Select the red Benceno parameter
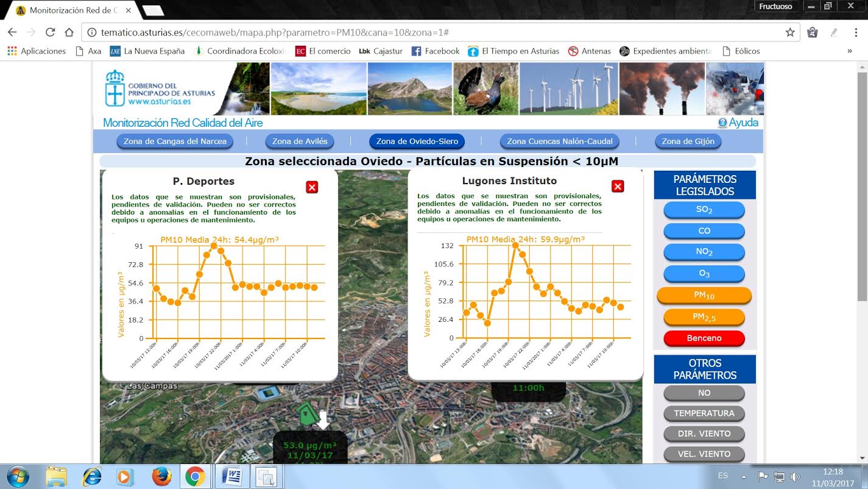This screenshot has height=489, width=868. click(704, 338)
